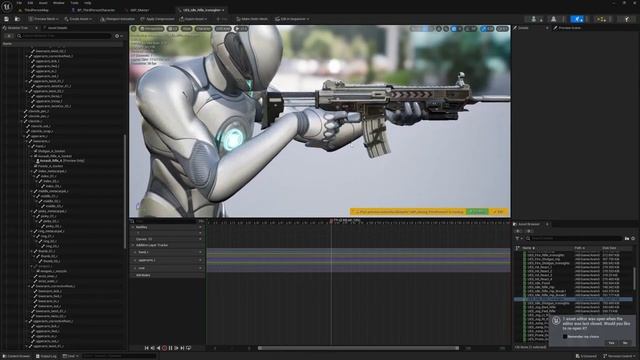Open the Lit view mode dropdown
The width and height of the screenshot is (640, 360).
(173, 29)
